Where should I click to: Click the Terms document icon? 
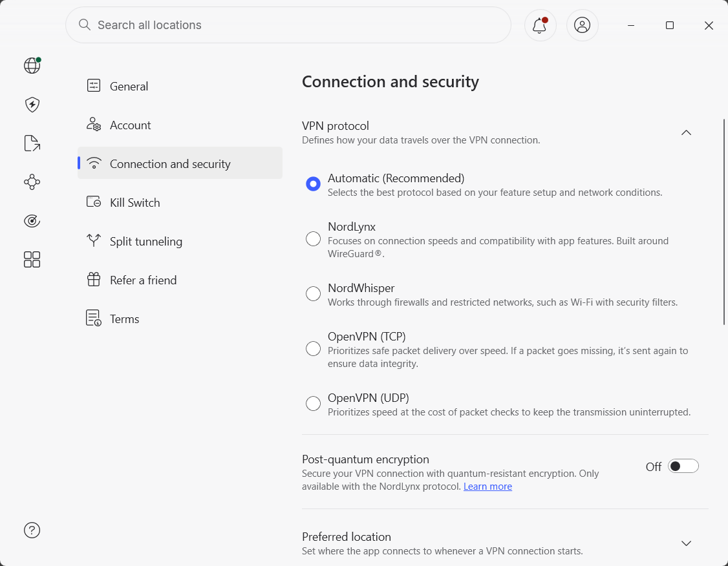(x=94, y=319)
